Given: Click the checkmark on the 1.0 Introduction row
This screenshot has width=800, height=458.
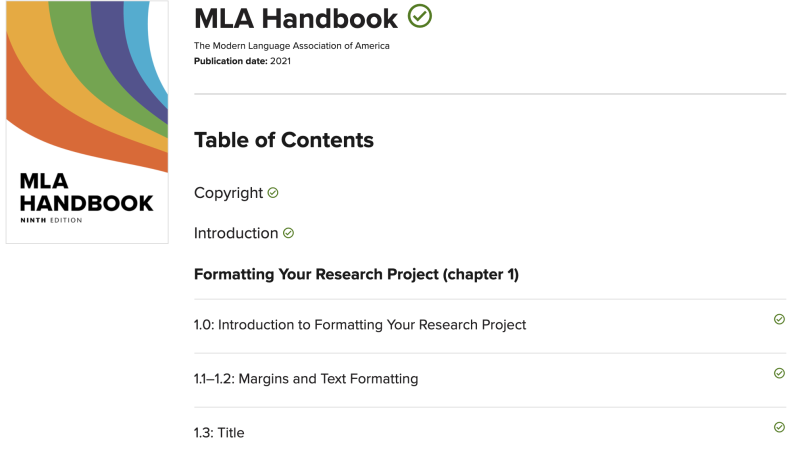Looking at the screenshot, I should pyautogui.click(x=779, y=320).
